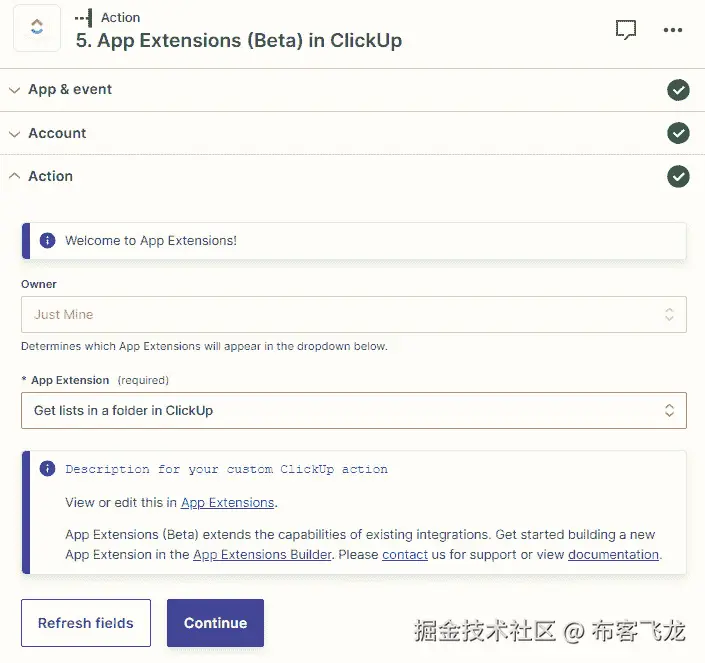Image resolution: width=705 pixels, height=663 pixels.
Task: Click the ClickUp app logo icon
Action: (37, 28)
